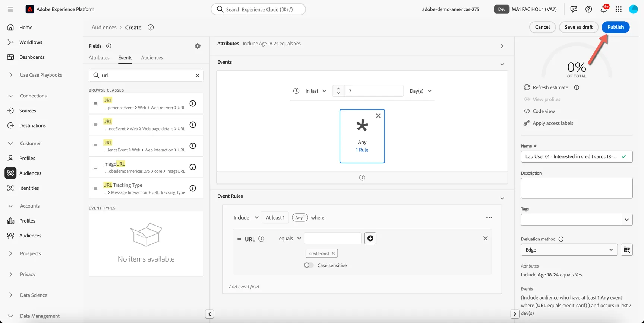
Task: Delete the URL event rule row
Action: pyautogui.click(x=485, y=238)
